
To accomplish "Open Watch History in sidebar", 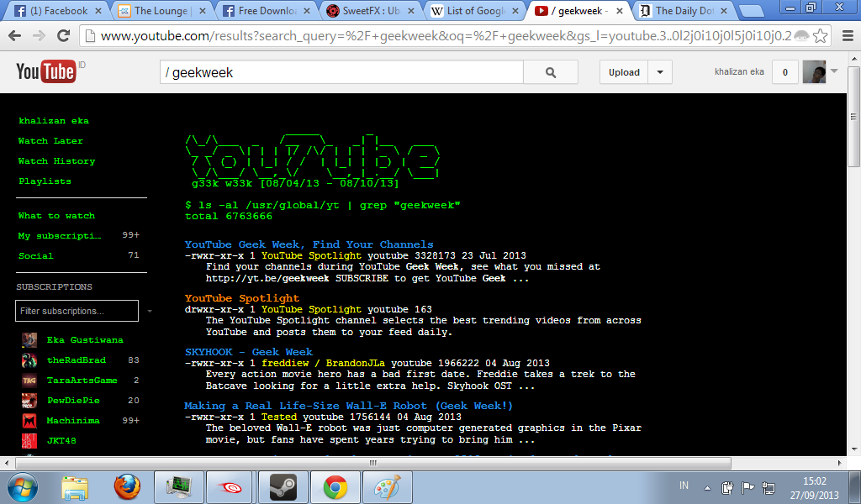I will 56,161.
